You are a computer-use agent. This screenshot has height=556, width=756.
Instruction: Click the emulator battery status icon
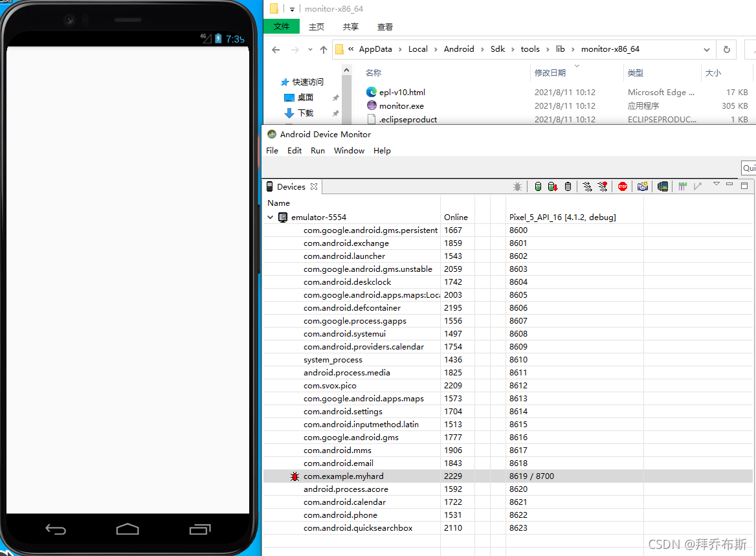[218, 39]
